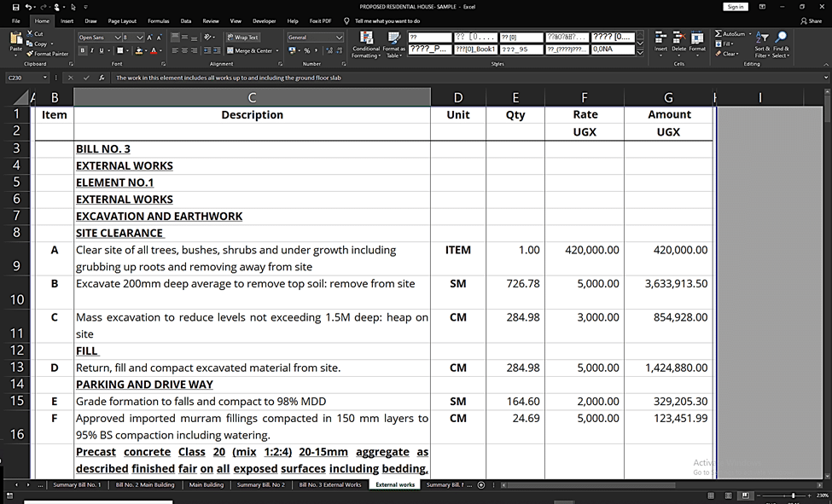The image size is (832, 504).
Task: Open the font size dropdown
Action: [x=140, y=38]
